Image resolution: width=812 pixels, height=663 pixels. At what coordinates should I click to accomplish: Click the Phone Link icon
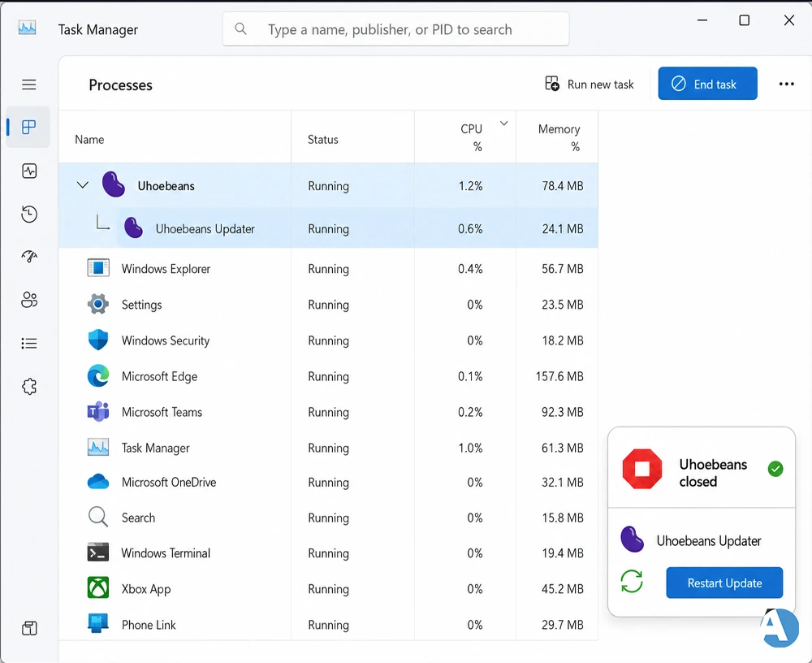point(98,624)
